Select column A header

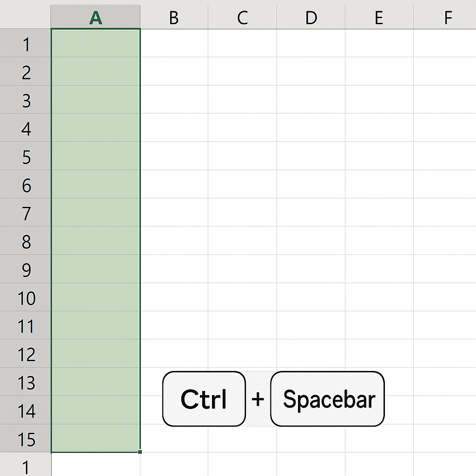(95, 17)
